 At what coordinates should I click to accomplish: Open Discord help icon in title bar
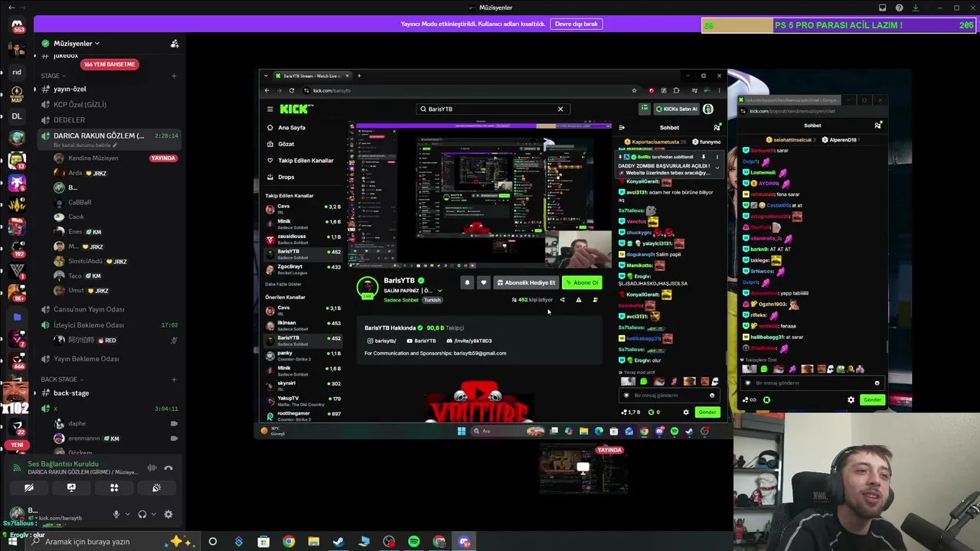900,8
